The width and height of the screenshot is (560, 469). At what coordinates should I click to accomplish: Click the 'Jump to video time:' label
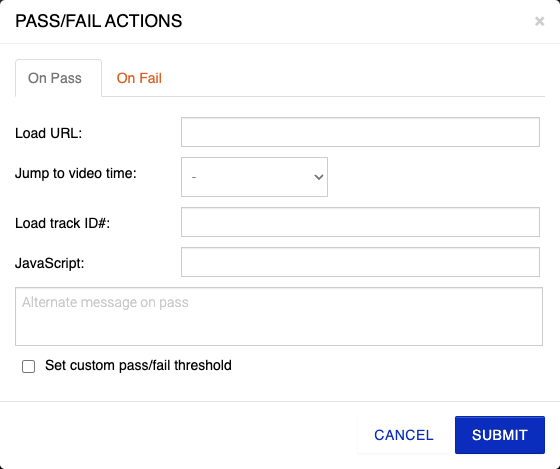point(76,174)
